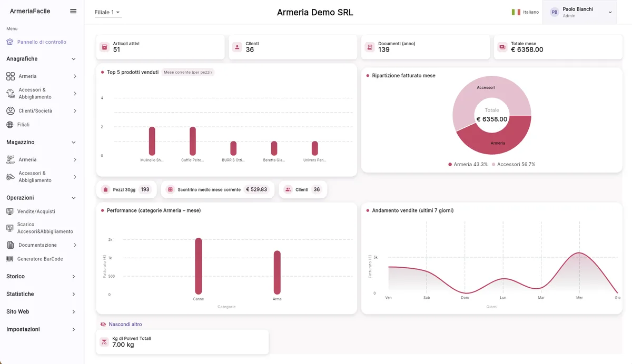Click the Mulinello Sh... bar
632x364 pixels.
point(152,141)
